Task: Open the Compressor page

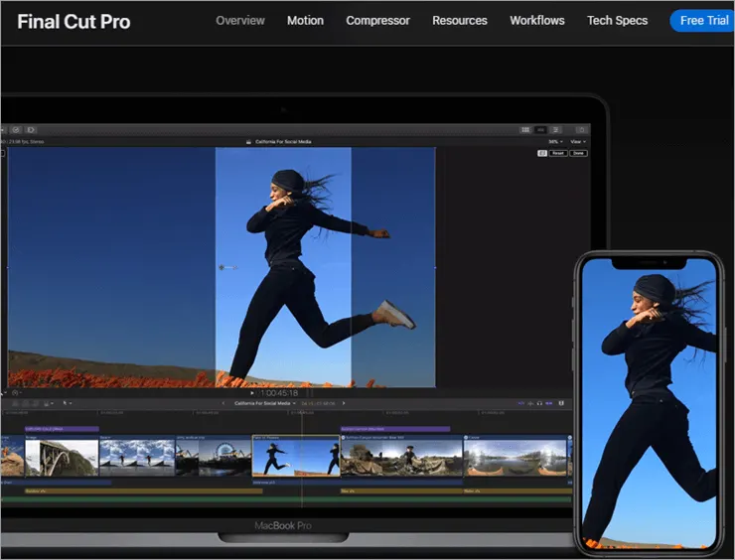Action: click(x=377, y=21)
